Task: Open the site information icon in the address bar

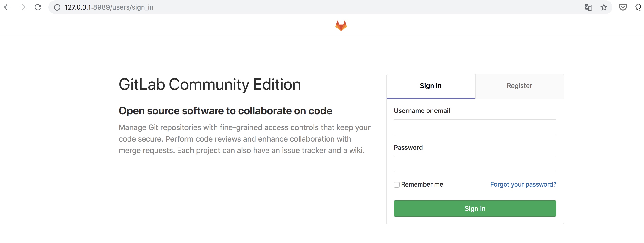Action: [x=57, y=7]
